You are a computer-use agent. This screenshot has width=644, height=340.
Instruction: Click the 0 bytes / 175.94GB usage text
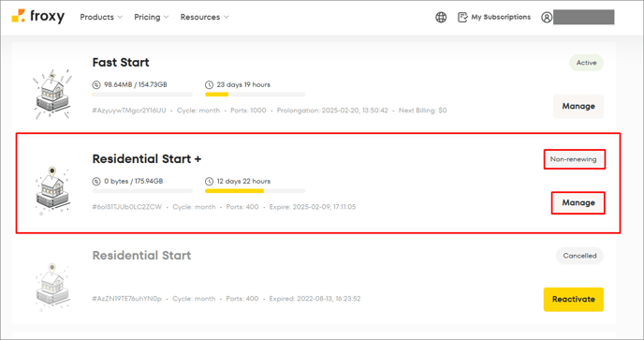(134, 182)
